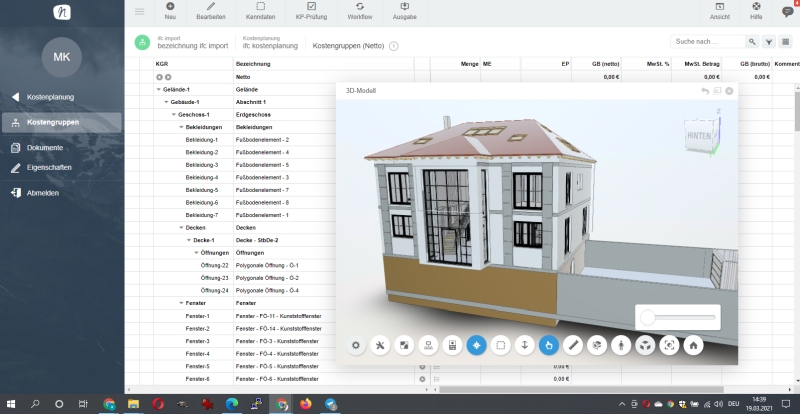The image size is (800, 414).
Task: Select the rectangular selection box tool
Action: (501, 345)
